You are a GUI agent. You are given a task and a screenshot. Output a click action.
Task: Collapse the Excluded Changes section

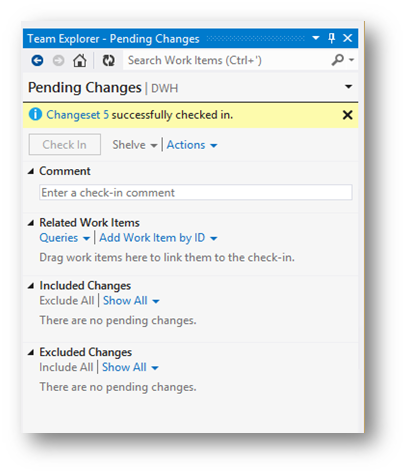coord(31,352)
